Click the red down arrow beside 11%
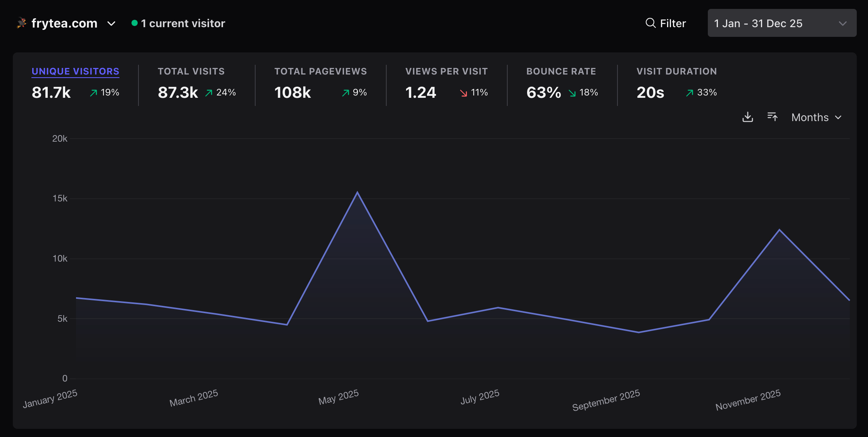The width and height of the screenshot is (868, 437). pos(463,93)
